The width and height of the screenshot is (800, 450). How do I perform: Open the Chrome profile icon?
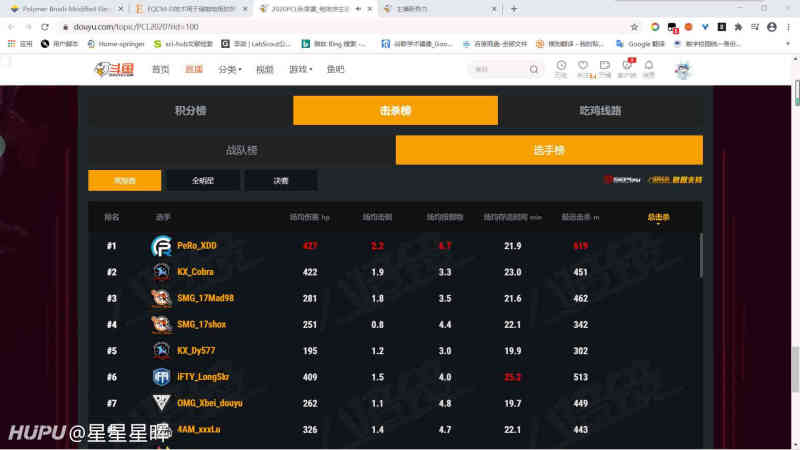coord(772,27)
